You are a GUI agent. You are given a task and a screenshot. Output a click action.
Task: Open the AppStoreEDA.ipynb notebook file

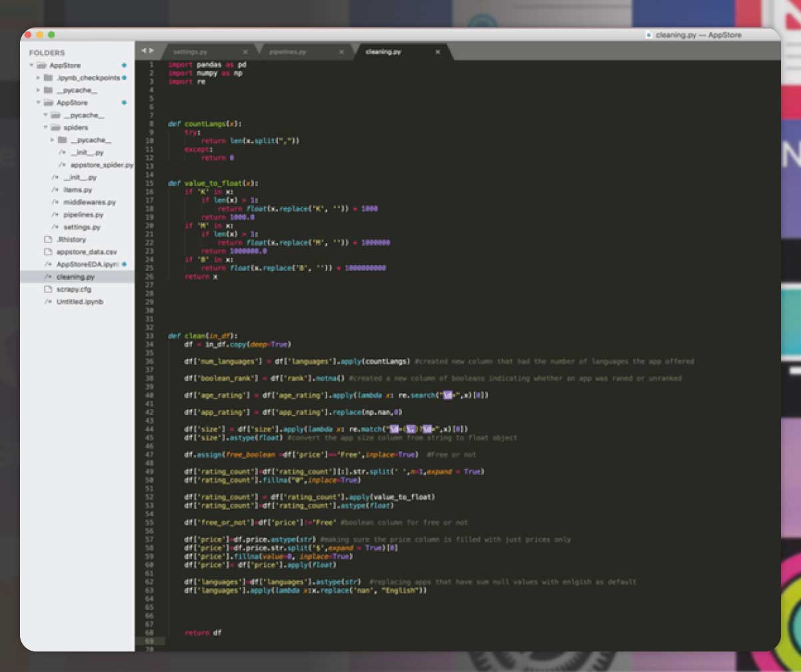tap(87, 264)
